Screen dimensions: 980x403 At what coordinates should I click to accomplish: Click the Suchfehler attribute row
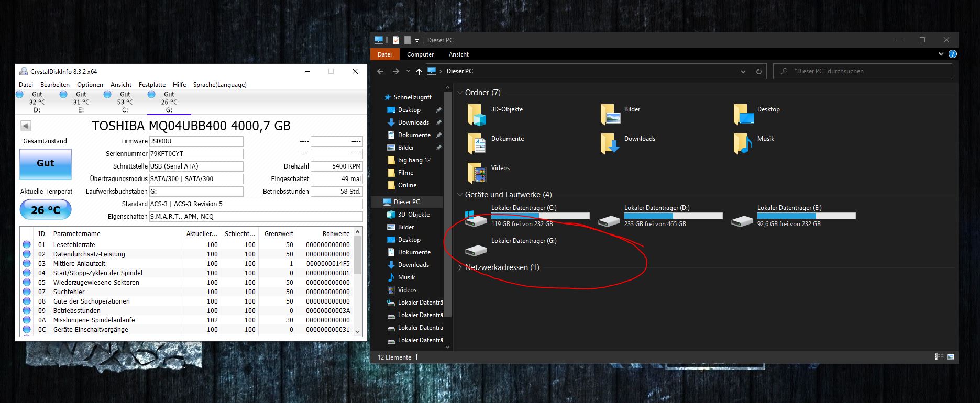pyautogui.click(x=187, y=292)
